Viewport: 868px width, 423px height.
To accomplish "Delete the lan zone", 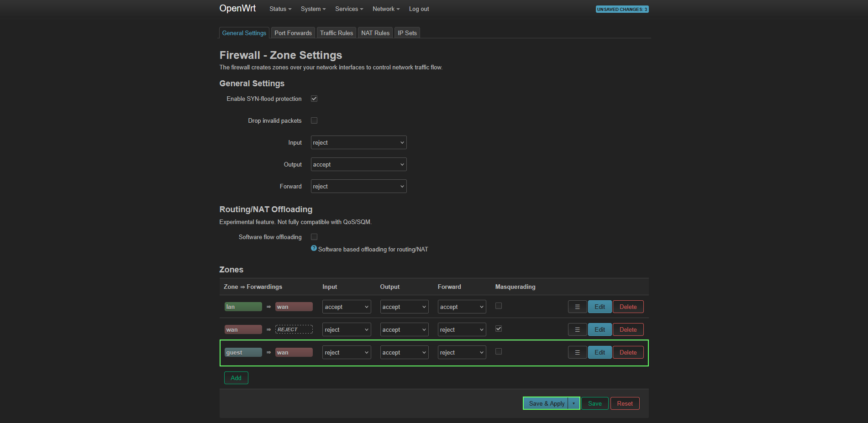I will pos(628,307).
